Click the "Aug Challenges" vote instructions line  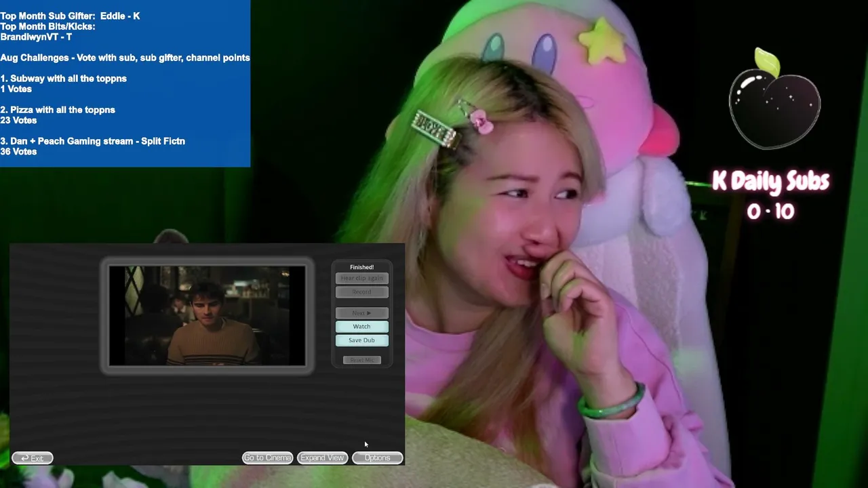(x=125, y=58)
